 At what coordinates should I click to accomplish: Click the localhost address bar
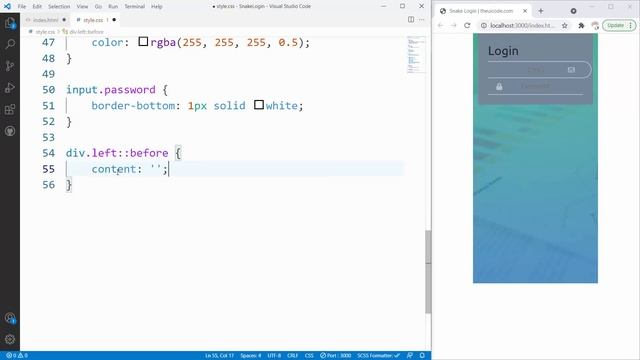pyautogui.click(x=522, y=25)
